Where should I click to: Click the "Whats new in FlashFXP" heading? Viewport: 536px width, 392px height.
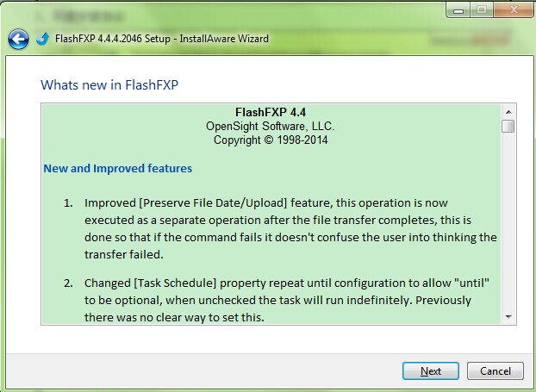point(109,85)
